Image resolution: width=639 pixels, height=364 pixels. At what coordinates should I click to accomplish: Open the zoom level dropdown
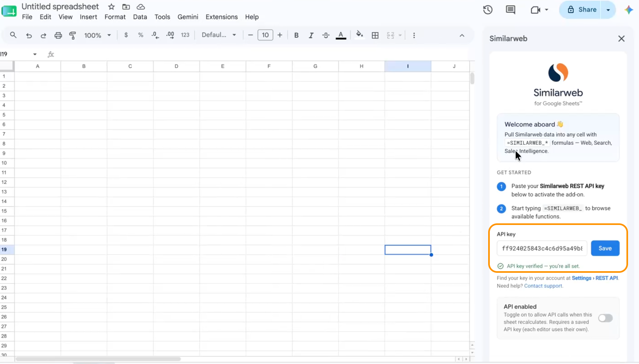(x=97, y=35)
